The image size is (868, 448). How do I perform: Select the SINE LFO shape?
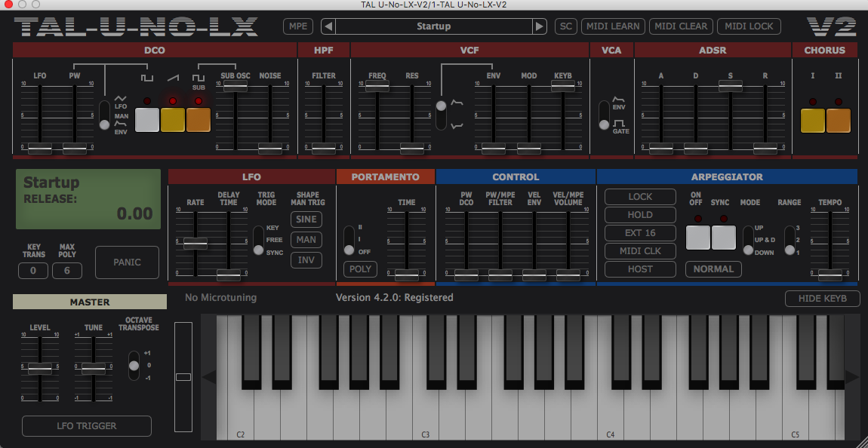coord(306,219)
